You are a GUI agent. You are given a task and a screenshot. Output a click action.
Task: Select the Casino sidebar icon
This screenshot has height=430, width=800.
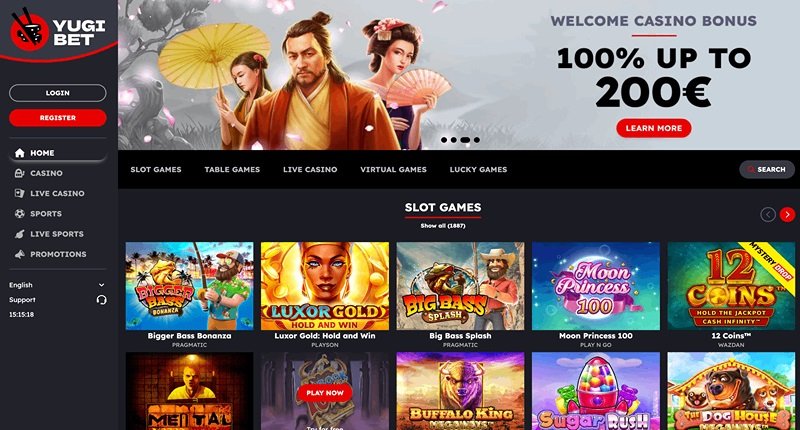point(19,173)
